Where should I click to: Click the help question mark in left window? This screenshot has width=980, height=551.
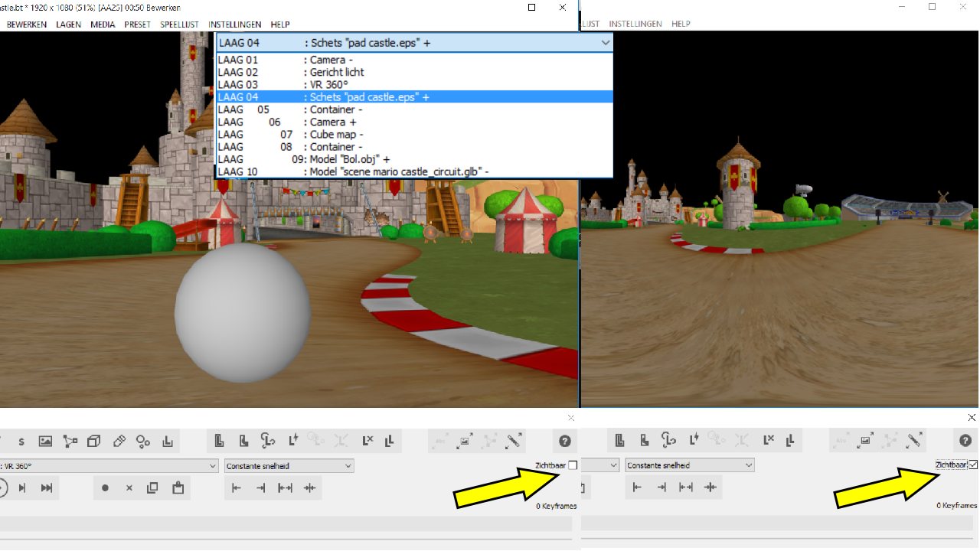[564, 441]
